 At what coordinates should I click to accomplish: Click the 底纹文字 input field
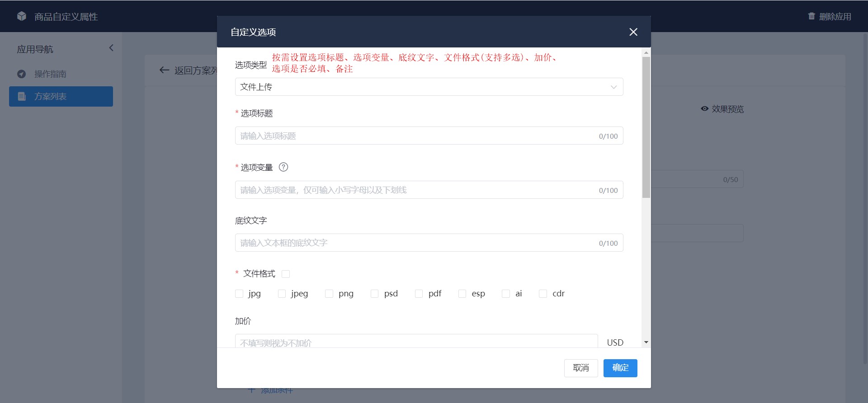click(429, 243)
